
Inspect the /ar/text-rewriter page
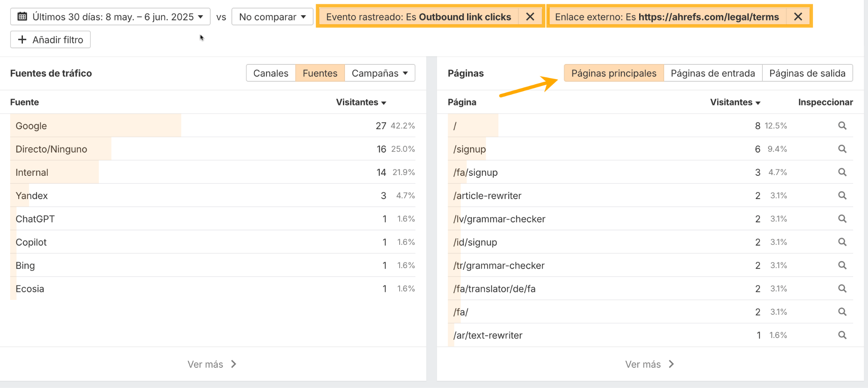842,335
